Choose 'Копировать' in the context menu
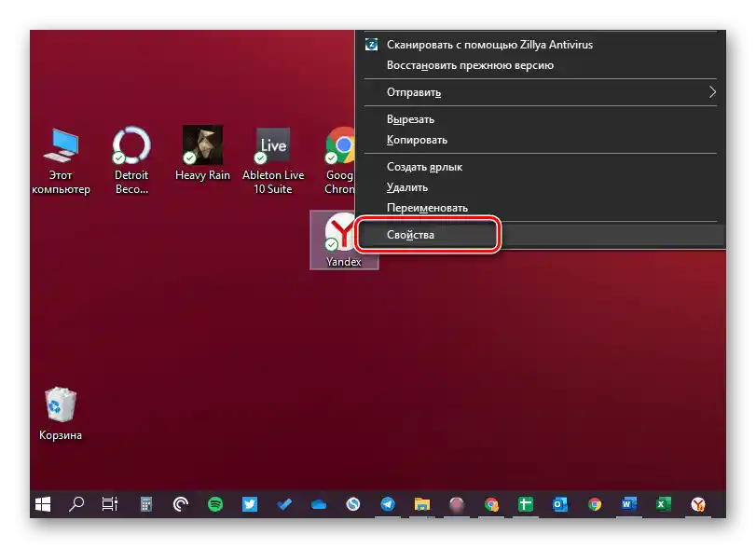The image size is (756, 548). [x=417, y=140]
